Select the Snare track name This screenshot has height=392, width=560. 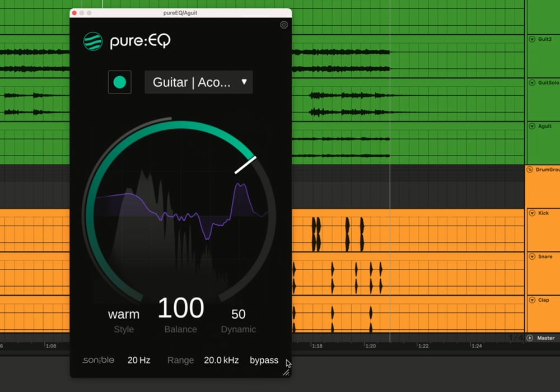[545, 256]
